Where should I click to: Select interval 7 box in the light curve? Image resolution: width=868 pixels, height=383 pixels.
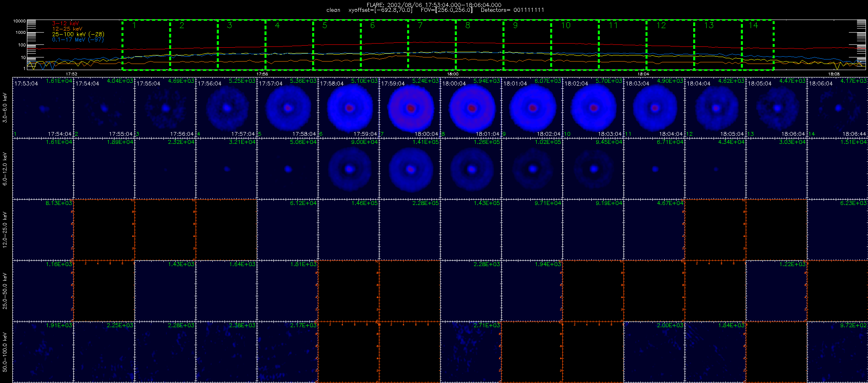[432, 44]
